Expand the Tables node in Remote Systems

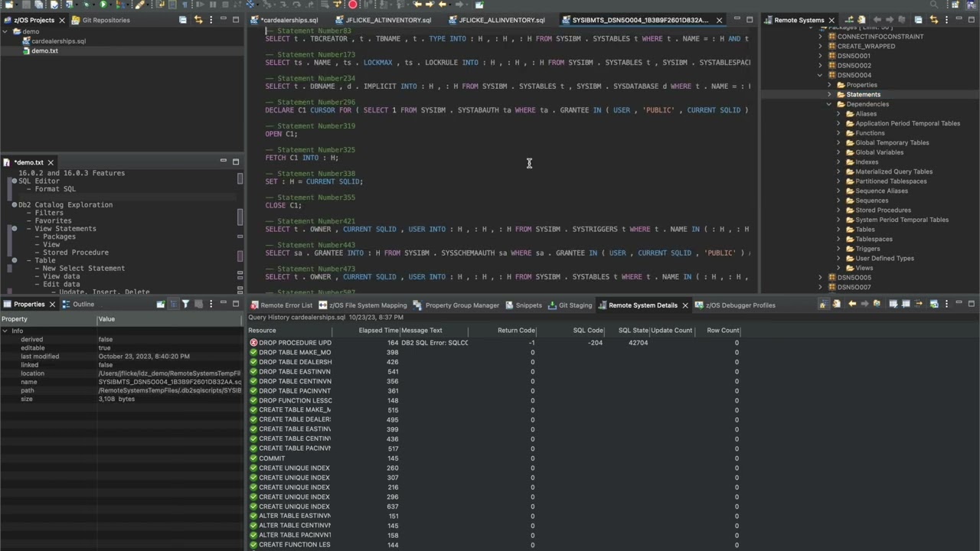point(838,230)
